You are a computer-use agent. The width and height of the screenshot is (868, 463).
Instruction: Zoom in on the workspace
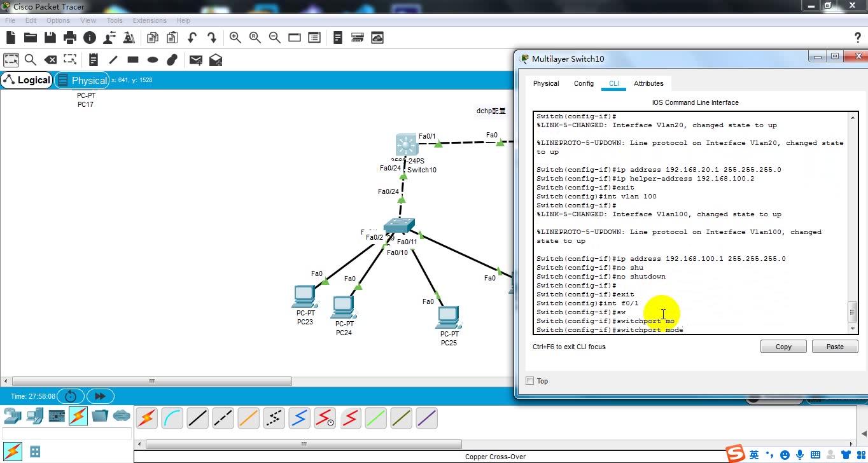(235, 38)
